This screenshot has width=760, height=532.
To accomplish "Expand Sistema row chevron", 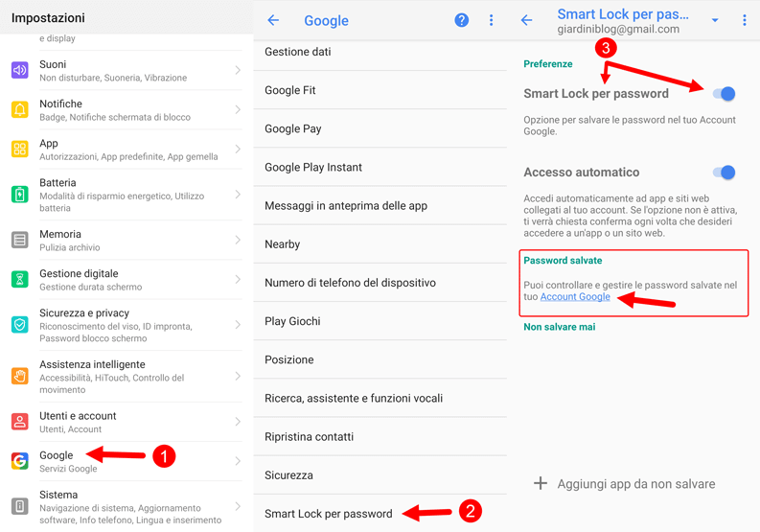I will click(238, 507).
